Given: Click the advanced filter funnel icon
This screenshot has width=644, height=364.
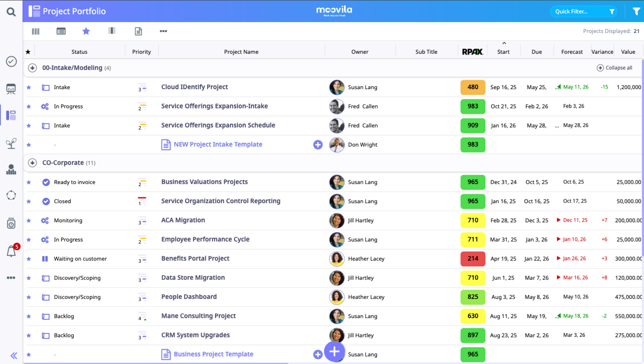Looking at the screenshot, I should (636, 11).
